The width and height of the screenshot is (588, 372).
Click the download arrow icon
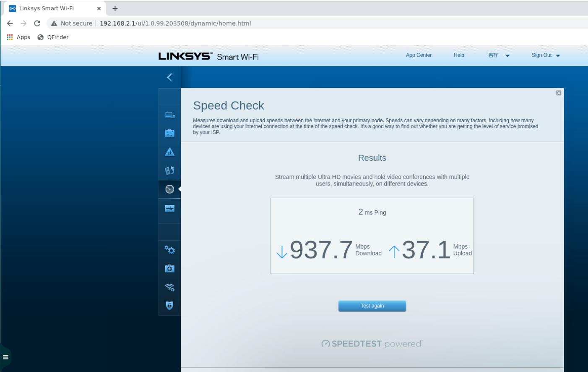[282, 251]
